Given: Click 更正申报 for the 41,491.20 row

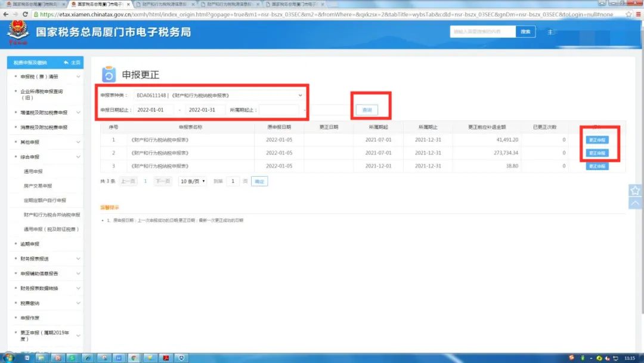Looking at the screenshot, I should point(597,140).
